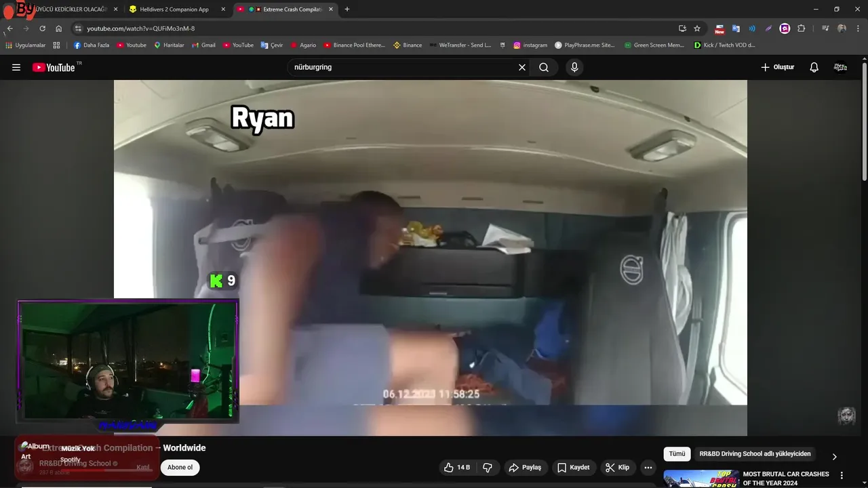Clear the search text with the X icon

click(522, 67)
